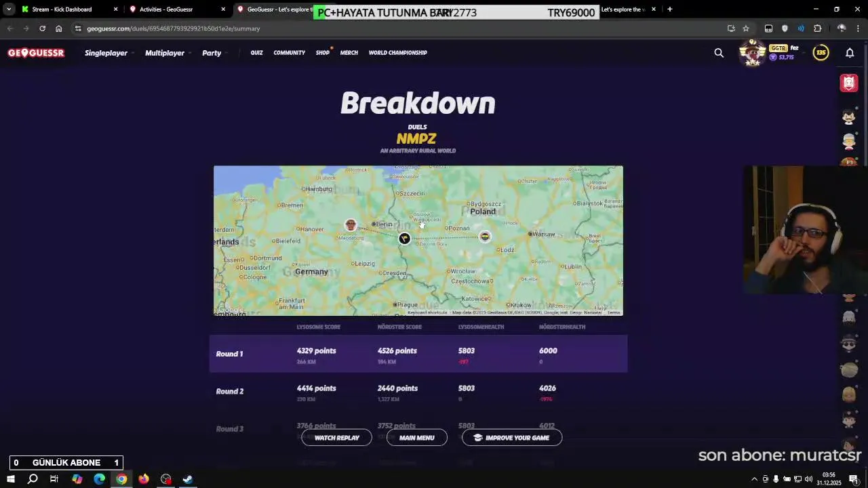
Task: Click the red-haired player pin on map
Action: (x=351, y=225)
